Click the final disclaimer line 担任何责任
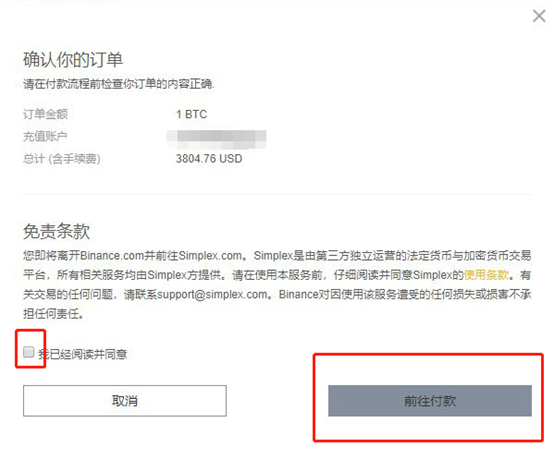554x459 pixels. 53,313
